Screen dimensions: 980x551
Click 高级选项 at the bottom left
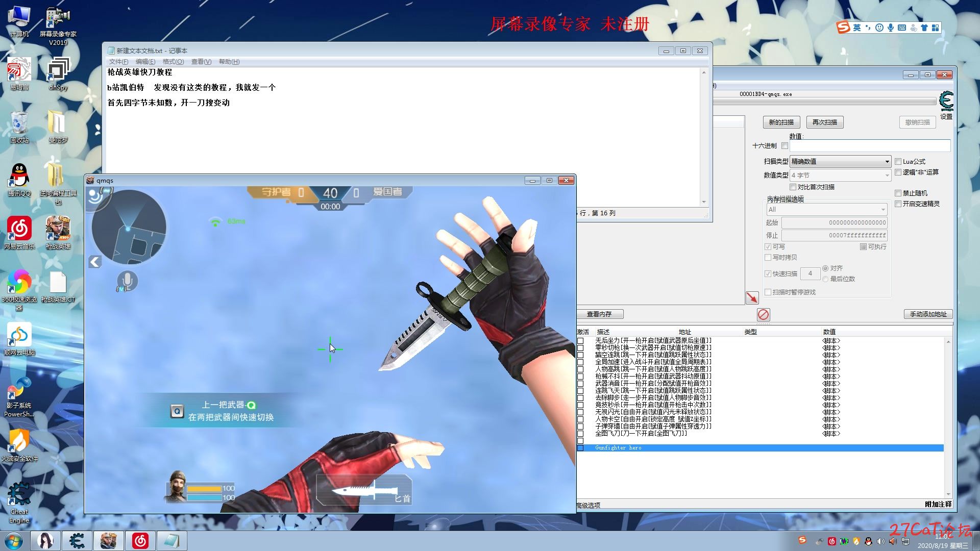[x=589, y=506]
